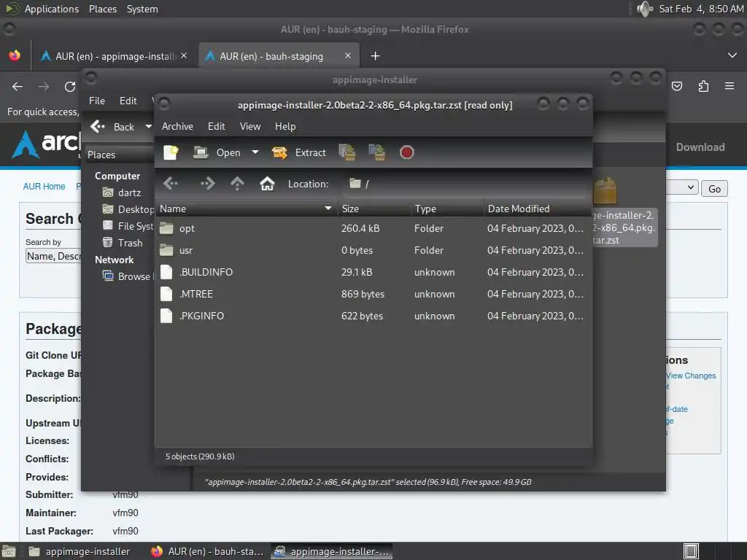Select the opt folder row
Screen dimensions: 747x560
pyautogui.click(x=373, y=228)
